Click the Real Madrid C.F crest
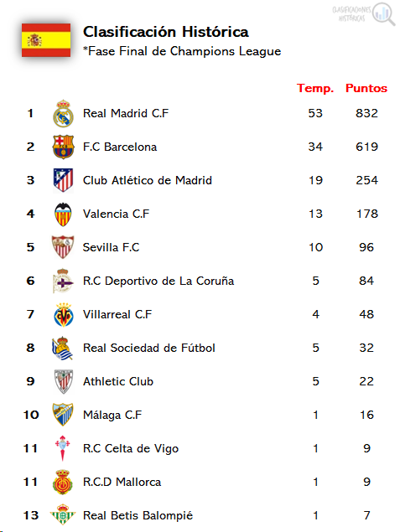 (63, 114)
